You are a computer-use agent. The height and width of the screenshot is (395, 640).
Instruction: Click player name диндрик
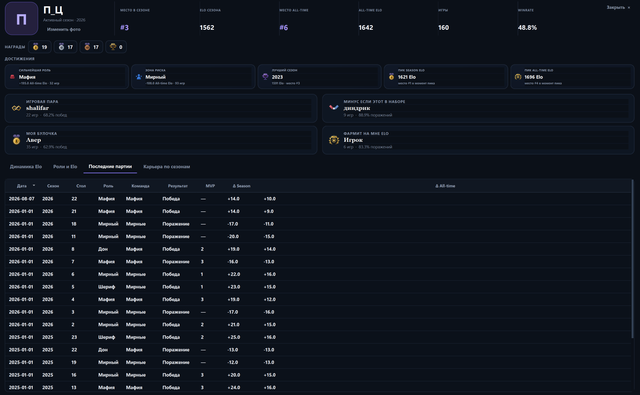tap(357, 108)
